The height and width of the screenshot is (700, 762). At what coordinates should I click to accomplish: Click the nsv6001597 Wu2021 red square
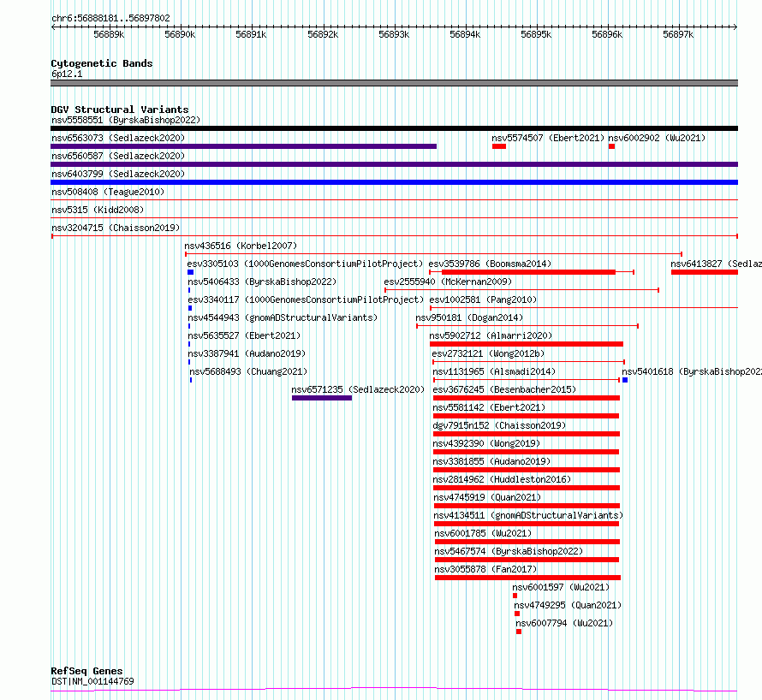pos(515,596)
